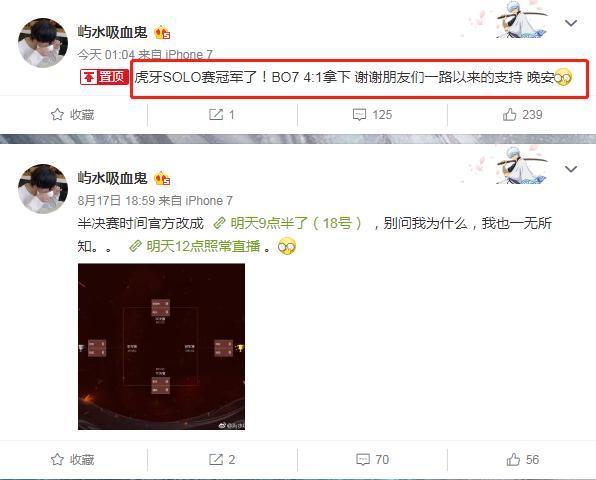Viewport: 596px width, 480px height.
Task: Open the link 明天9点半了（18号）
Action: click(x=288, y=223)
